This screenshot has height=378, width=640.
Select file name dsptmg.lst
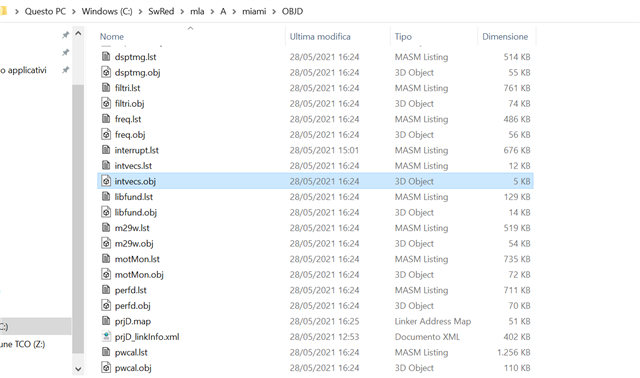(x=136, y=57)
